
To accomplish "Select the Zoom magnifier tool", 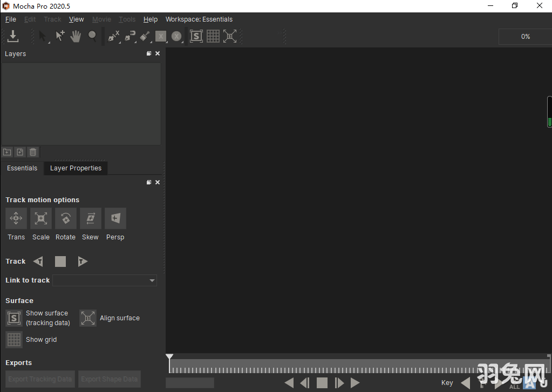I will [x=92, y=36].
